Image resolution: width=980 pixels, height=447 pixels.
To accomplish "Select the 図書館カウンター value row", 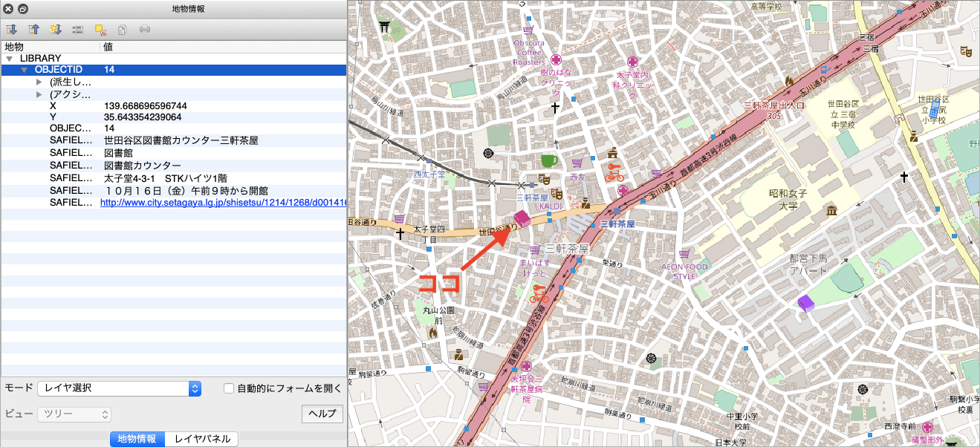I will [174, 166].
